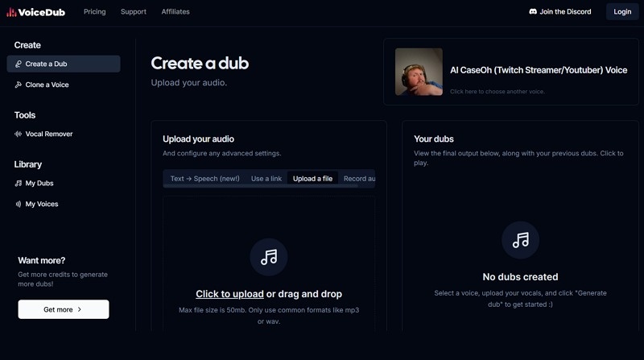Click the music note icon above No dubs created
The height and width of the screenshot is (360, 644).
520,241
